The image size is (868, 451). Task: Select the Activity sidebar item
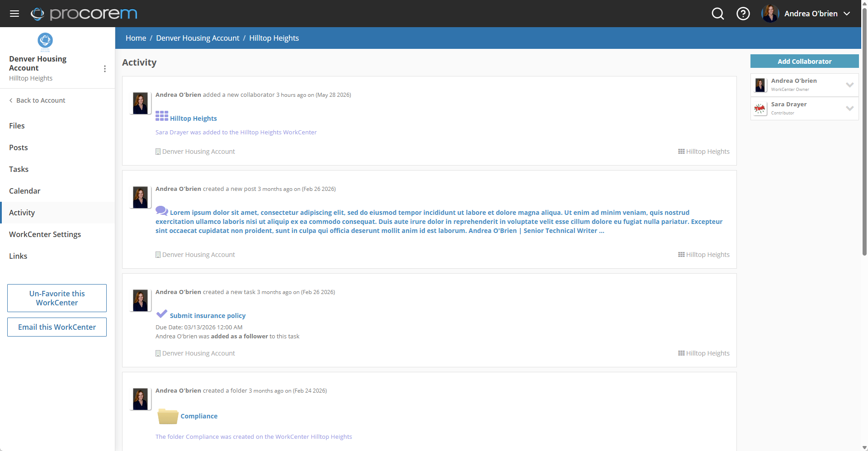[57, 213]
